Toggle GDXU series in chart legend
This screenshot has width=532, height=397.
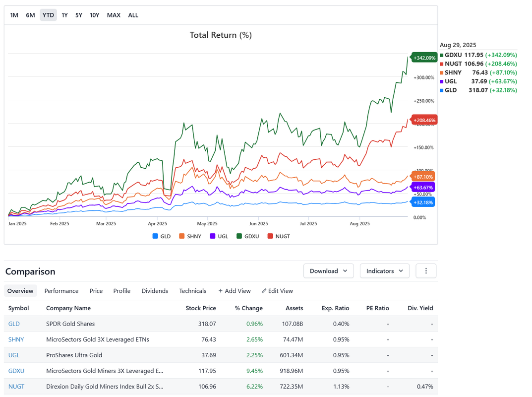coord(248,236)
